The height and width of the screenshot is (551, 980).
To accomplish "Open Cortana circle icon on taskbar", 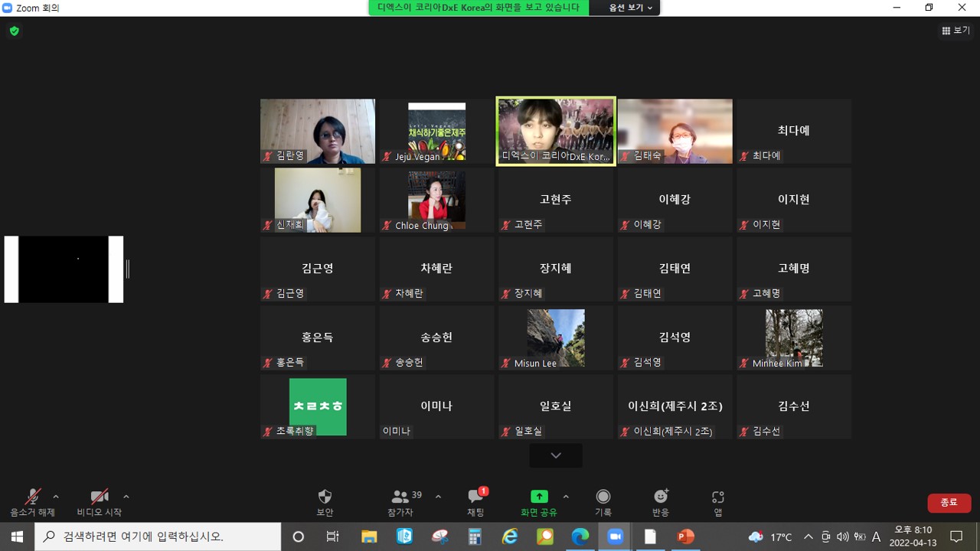I will coord(299,536).
